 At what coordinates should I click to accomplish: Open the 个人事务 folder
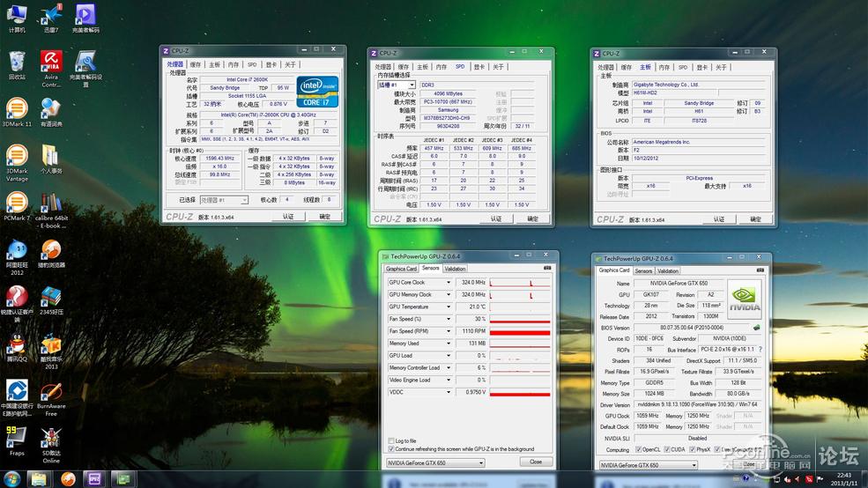51,159
